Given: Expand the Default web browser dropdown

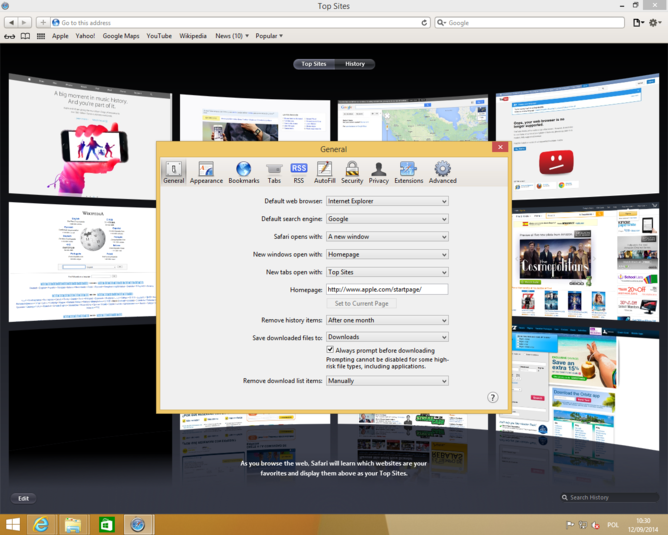Looking at the screenshot, I should coord(387,201).
